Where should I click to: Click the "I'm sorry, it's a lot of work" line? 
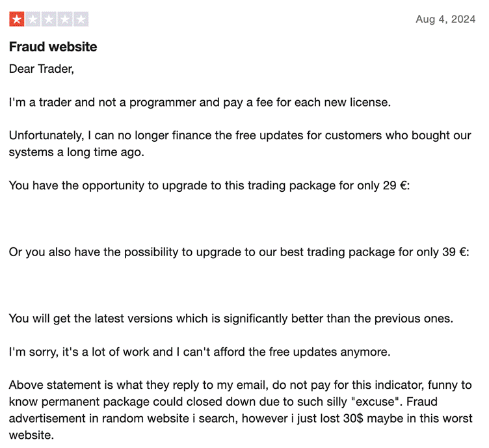(200, 352)
